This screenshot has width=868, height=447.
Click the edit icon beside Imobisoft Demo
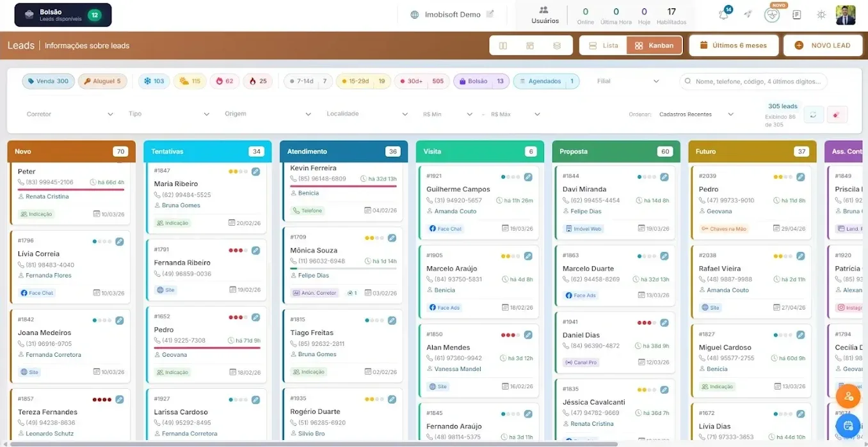coord(490,14)
